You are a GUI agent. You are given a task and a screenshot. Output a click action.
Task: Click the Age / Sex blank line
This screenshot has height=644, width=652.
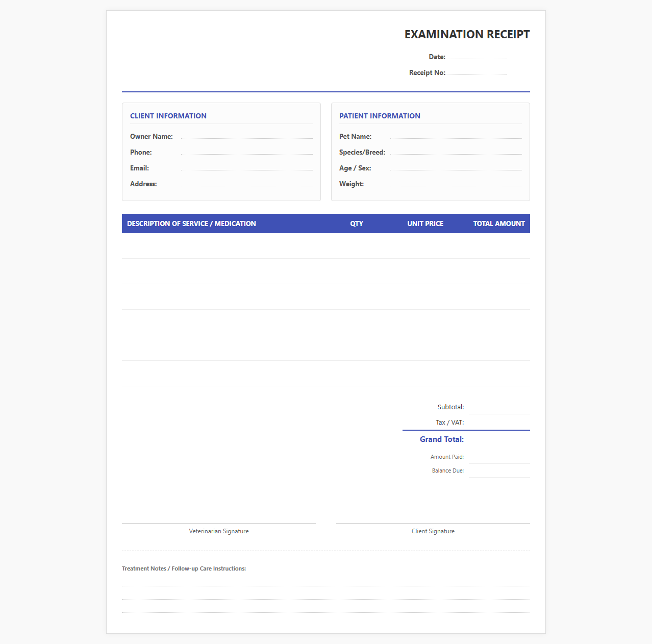456,166
